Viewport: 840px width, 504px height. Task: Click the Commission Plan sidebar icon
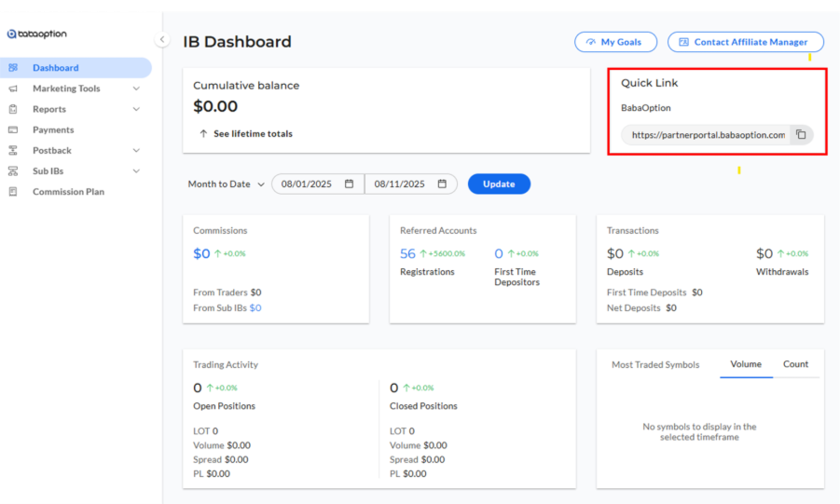click(x=13, y=192)
